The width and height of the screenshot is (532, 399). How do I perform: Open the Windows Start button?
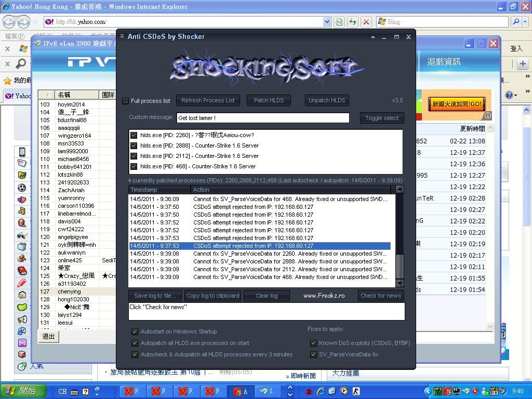point(23,391)
